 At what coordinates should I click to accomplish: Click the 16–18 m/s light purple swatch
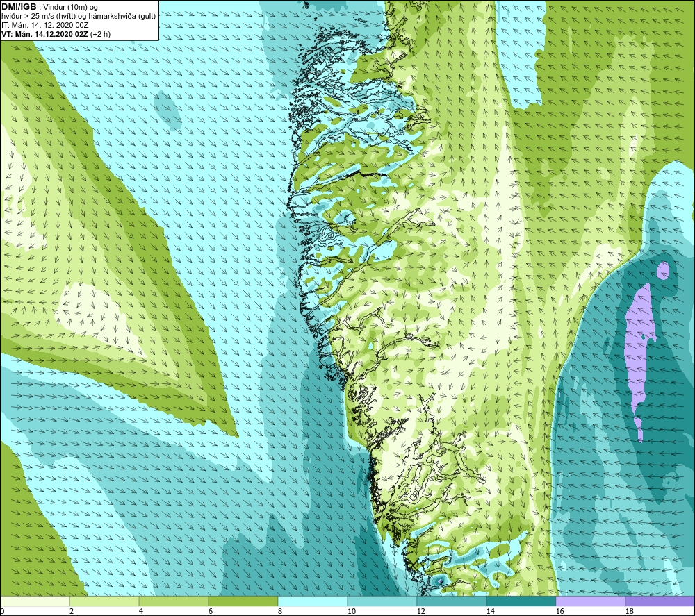coord(590,601)
